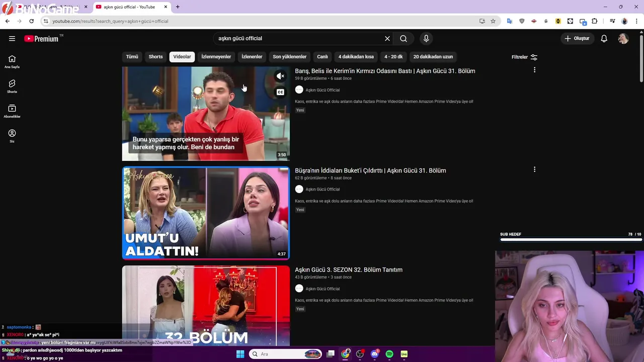Play the UMUT'U ALDATTIN thumbnail
Screen dimensions: 644x362
(x=206, y=213)
